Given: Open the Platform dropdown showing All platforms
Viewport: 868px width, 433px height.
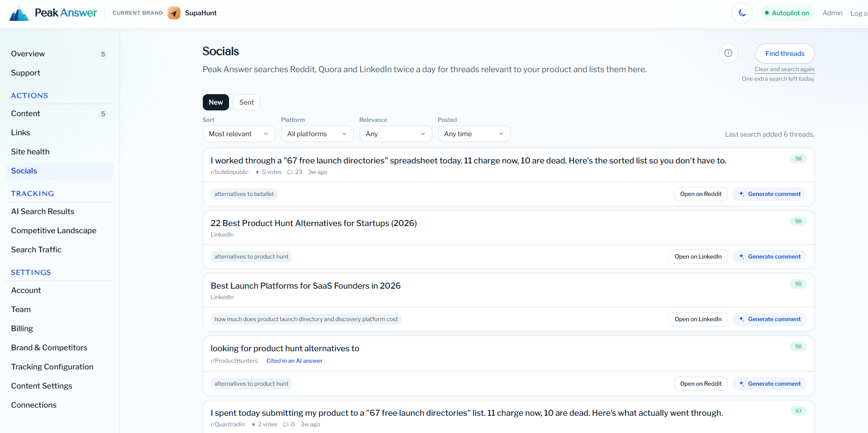Looking at the screenshot, I should tap(317, 134).
